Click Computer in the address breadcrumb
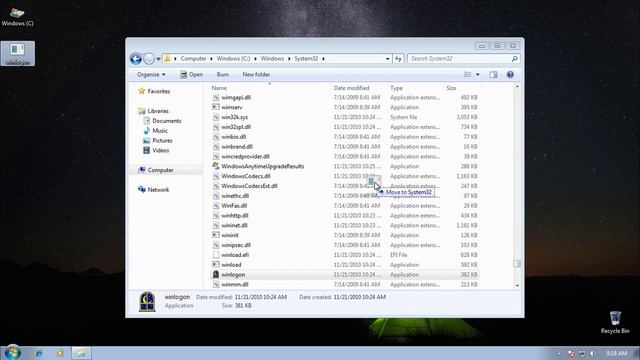The width and height of the screenshot is (640, 360). click(x=193, y=59)
